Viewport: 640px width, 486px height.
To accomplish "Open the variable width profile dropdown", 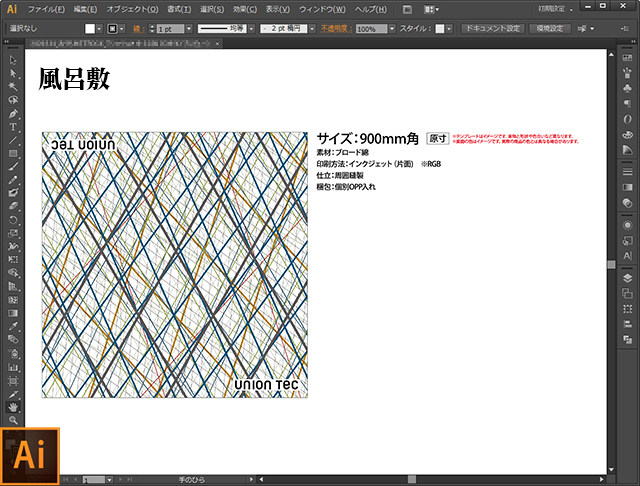I will click(251, 29).
